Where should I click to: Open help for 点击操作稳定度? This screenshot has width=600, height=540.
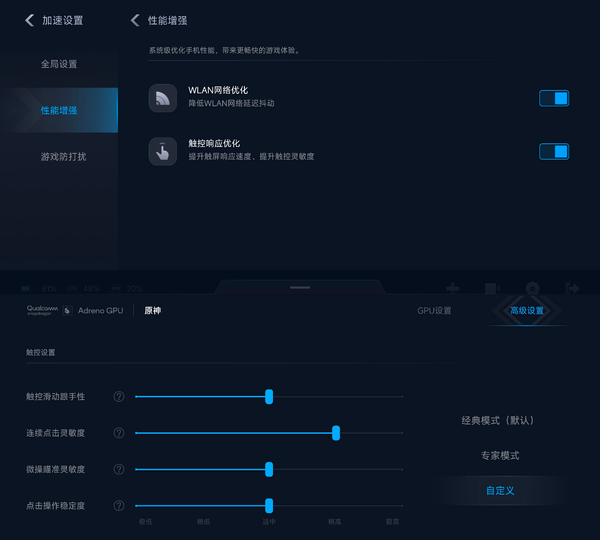(x=119, y=506)
